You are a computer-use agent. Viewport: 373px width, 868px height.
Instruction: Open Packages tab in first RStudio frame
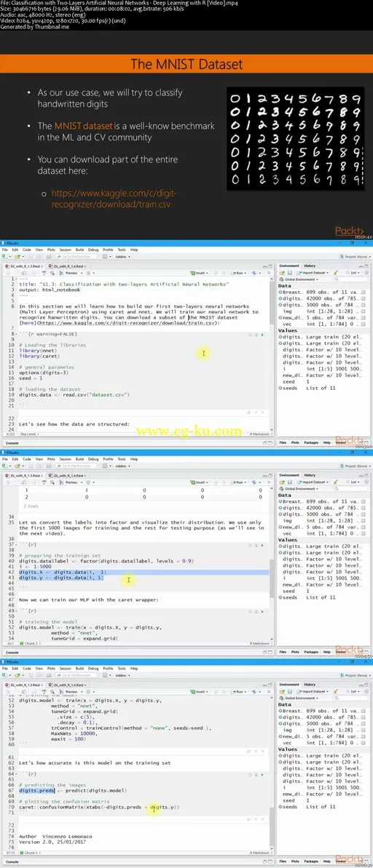click(311, 442)
